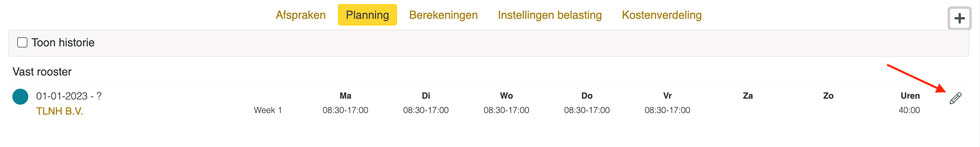Click the Vast rooster section heading
980x147 pixels.
click(42, 72)
